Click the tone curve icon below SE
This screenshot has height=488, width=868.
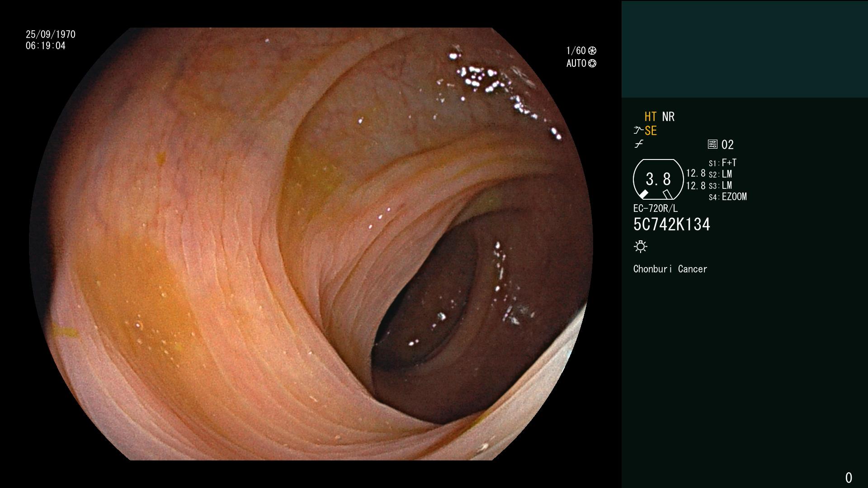[639, 144]
